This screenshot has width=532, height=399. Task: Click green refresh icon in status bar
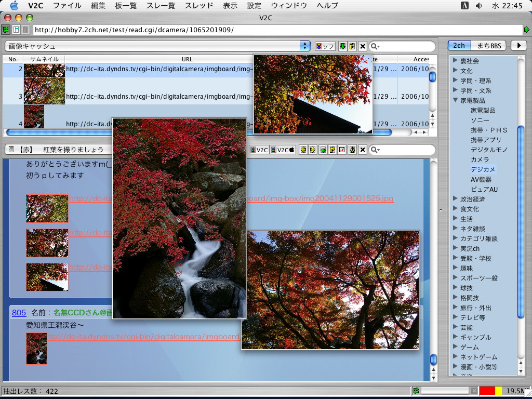pyautogui.click(x=416, y=391)
